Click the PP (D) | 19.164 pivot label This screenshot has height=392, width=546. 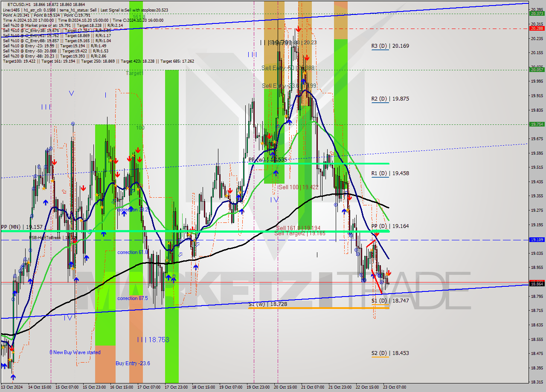[390, 226]
